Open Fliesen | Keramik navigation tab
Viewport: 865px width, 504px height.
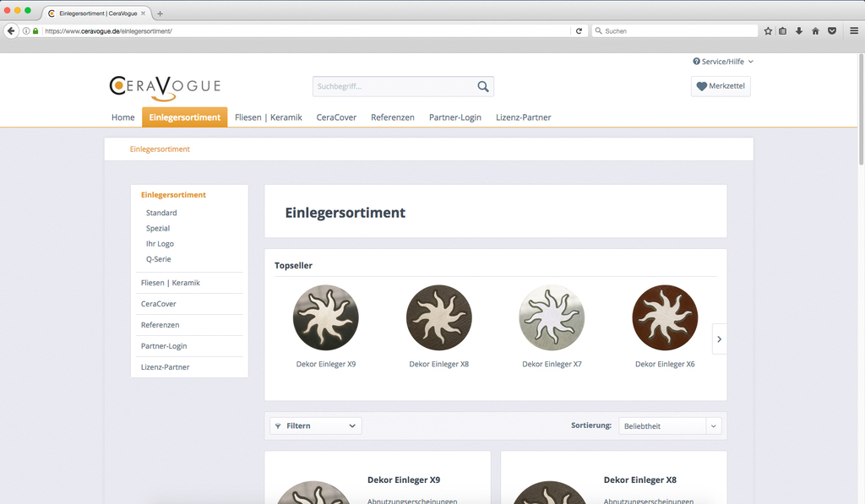click(x=268, y=117)
